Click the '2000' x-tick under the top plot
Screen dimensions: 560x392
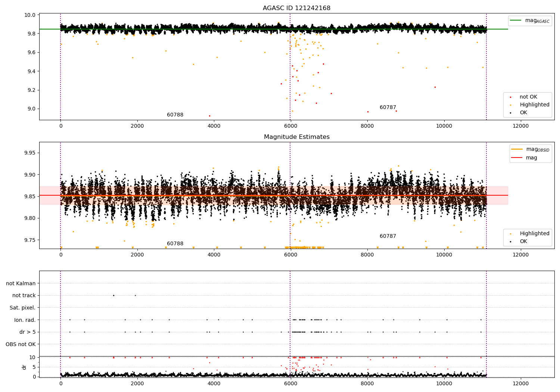[137, 126]
